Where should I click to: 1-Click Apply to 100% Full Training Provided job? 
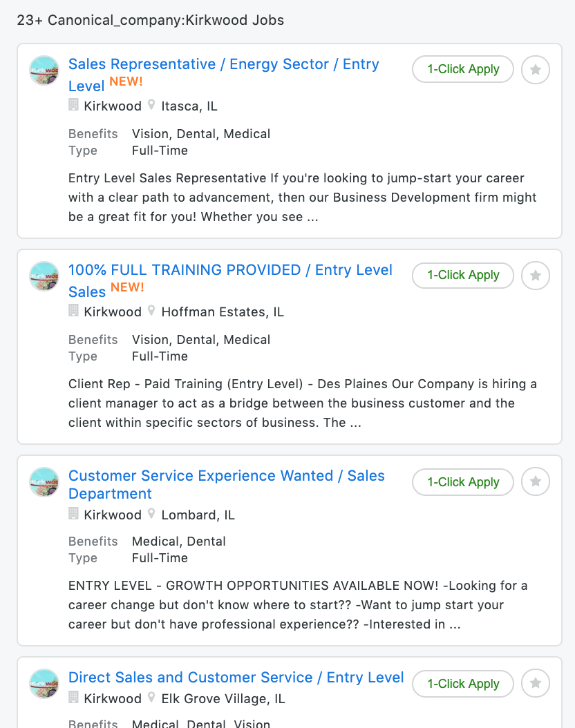[463, 276]
